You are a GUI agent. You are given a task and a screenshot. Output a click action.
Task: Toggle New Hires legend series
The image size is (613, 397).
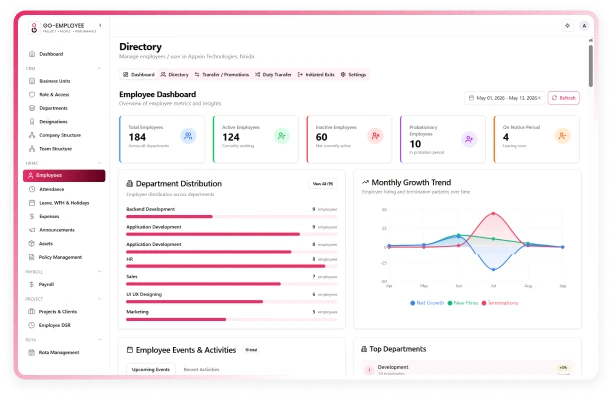click(x=462, y=303)
